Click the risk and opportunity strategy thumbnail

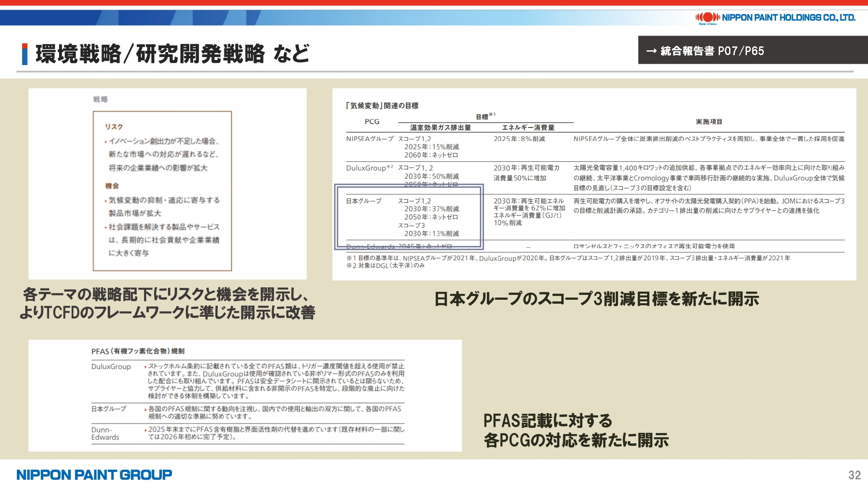(168, 184)
